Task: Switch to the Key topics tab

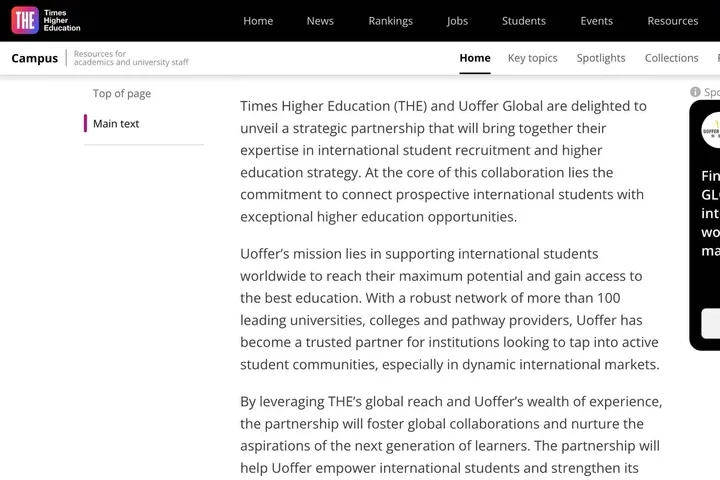Action: click(533, 58)
